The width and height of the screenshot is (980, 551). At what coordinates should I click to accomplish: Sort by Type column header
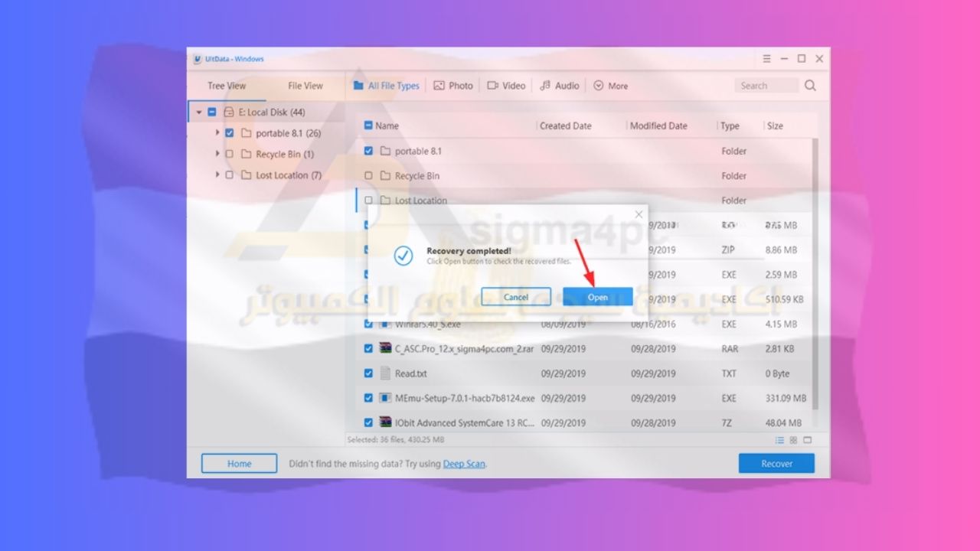click(730, 126)
